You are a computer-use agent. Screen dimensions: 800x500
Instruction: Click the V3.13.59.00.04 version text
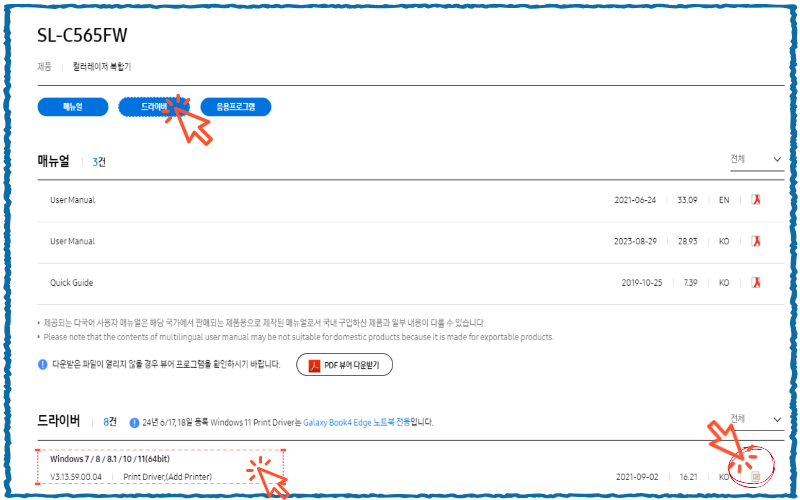click(x=76, y=477)
